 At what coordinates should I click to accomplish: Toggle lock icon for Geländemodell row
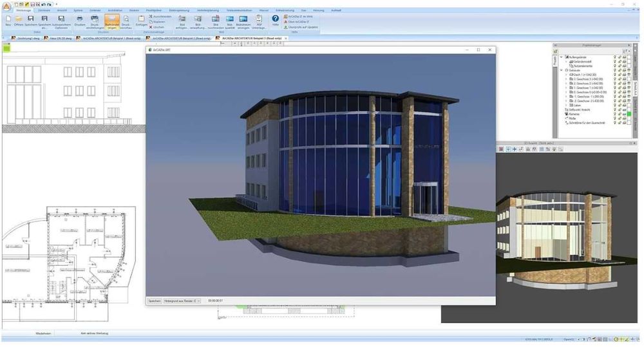(x=620, y=62)
